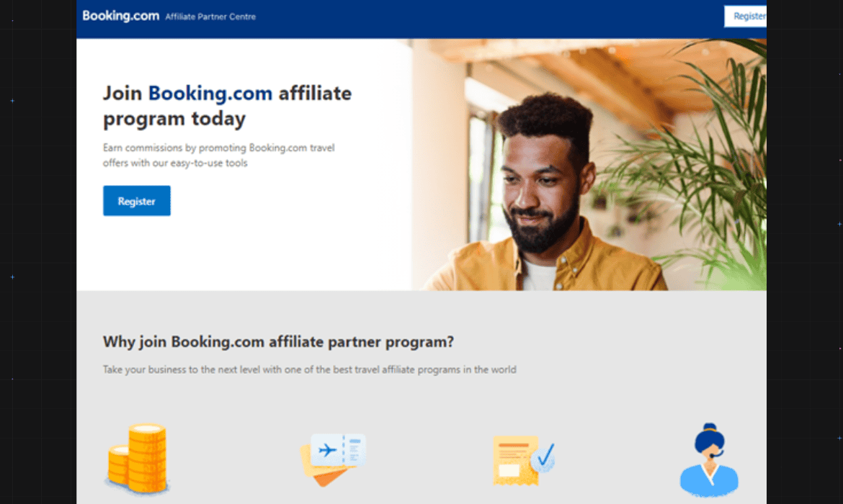Click the Booking.com logo in header

point(120,16)
